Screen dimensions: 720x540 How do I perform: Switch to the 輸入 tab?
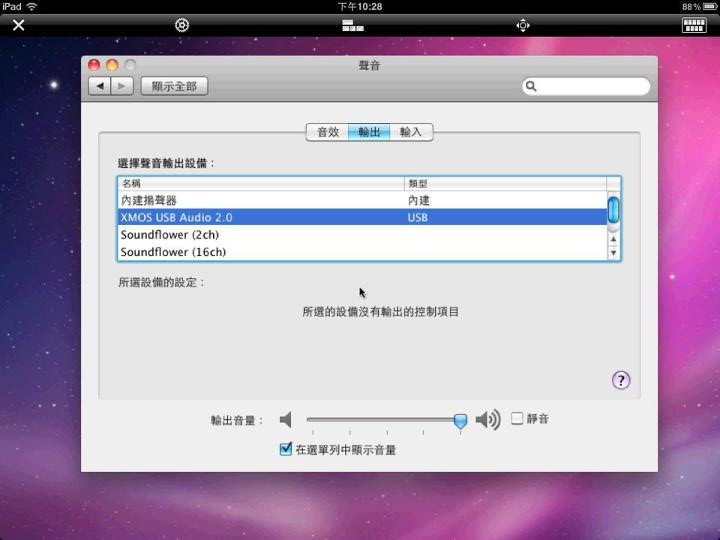pyautogui.click(x=411, y=132)
